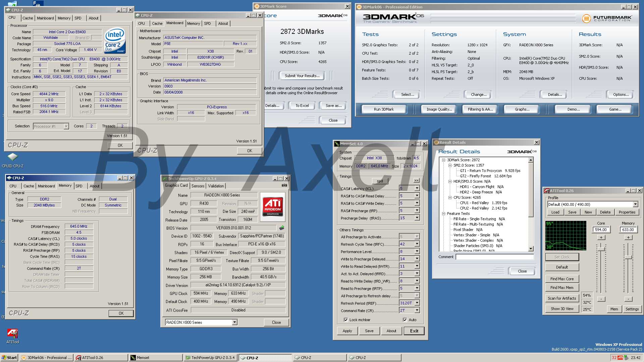Open the Refresh Cycle Time (tRFC) dropdown
The image size is (644, 362).
(417, 244)
